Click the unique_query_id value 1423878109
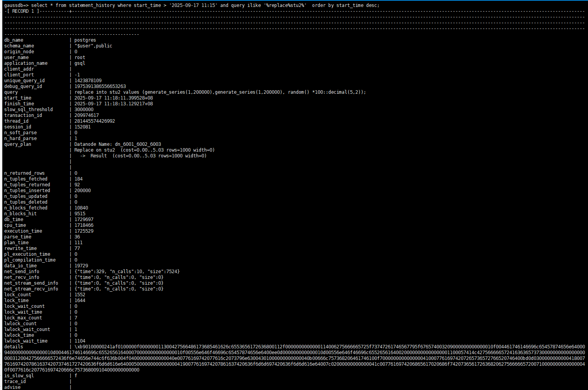588x390 pixels. click(x=88, y=81)
